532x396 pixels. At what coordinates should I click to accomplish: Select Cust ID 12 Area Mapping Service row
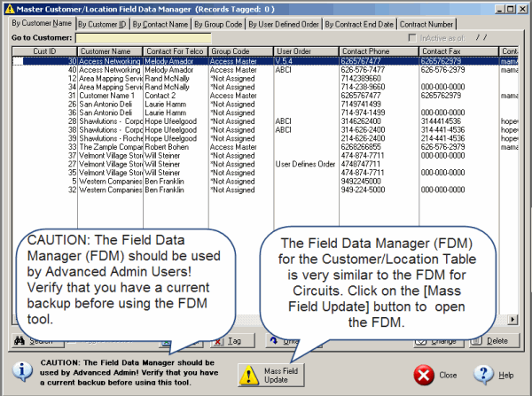[265, 78]
